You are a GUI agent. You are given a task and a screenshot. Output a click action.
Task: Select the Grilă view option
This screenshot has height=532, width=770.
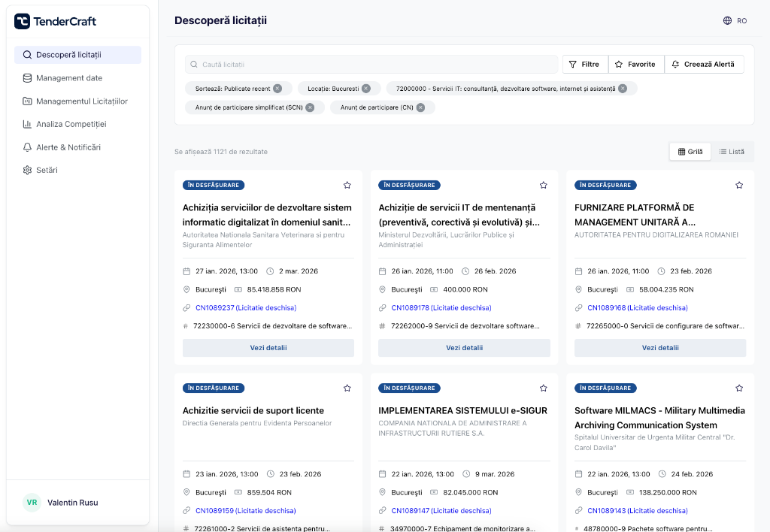coord(690,152)
